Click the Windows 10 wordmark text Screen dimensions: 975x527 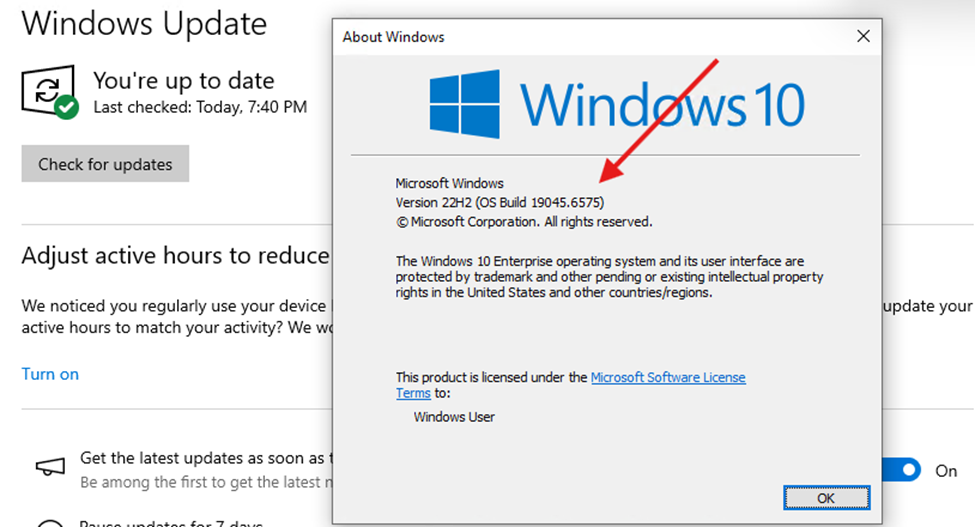point(662,103)
